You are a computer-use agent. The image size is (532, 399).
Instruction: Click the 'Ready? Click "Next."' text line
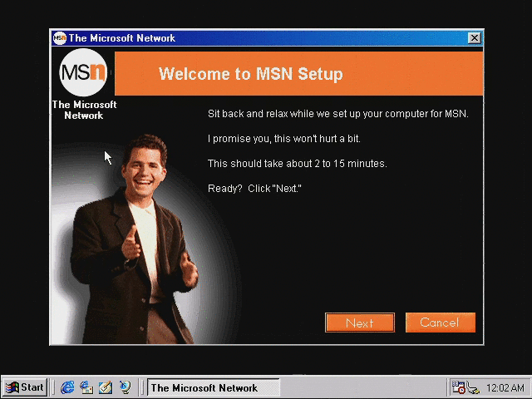(x=254, y=189)
